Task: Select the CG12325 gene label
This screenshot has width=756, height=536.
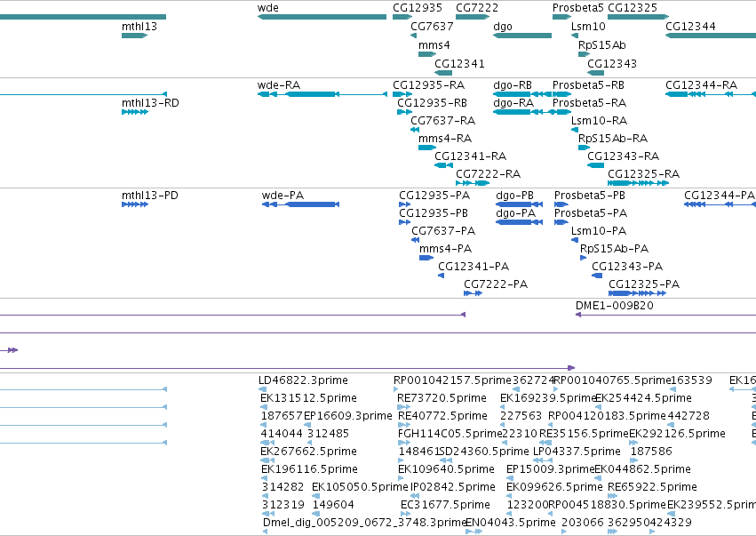Action: (633, 8)
